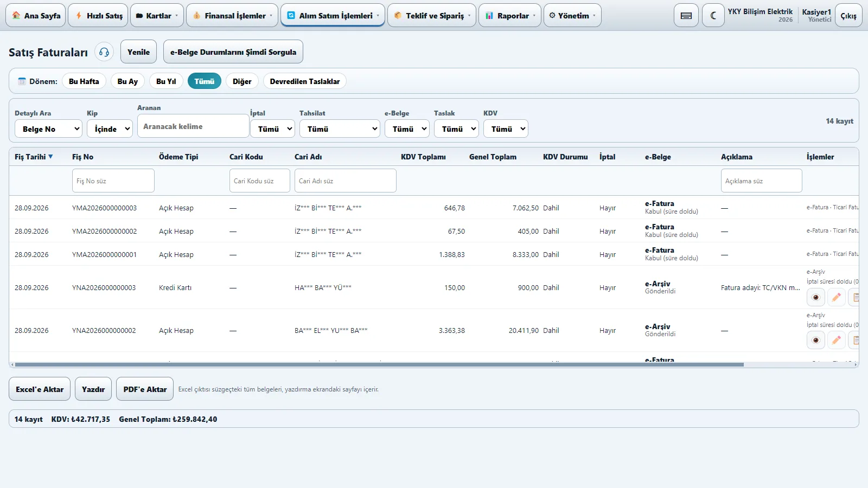
Task: Open the Ana Sayfa menu item
Action: click(36, 16)
